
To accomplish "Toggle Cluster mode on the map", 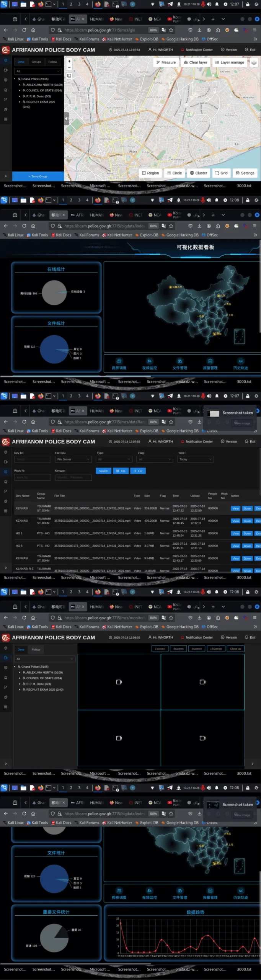I will [x=199, y=173].
